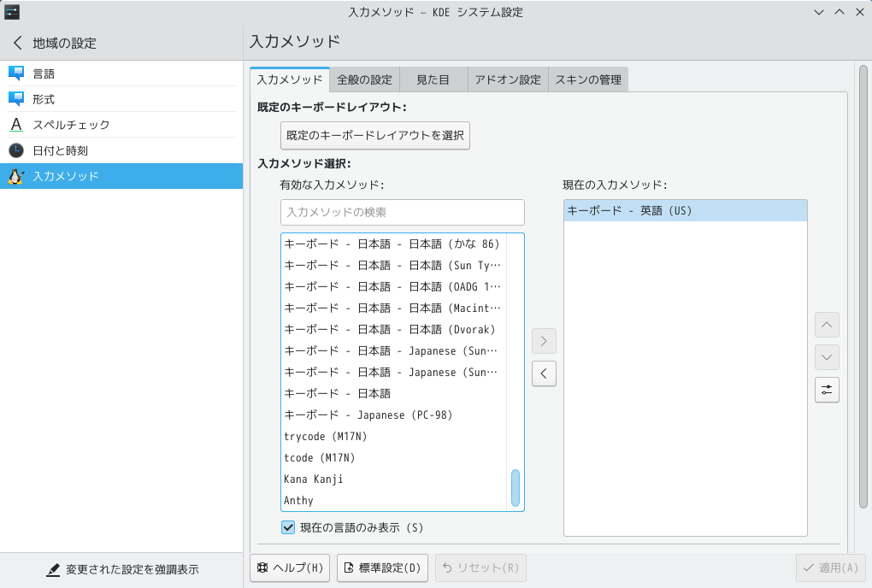The height and width of the screenshot is (588, 872).
Task: Open the input method configure sliders button
Action: tap(826, 390)
